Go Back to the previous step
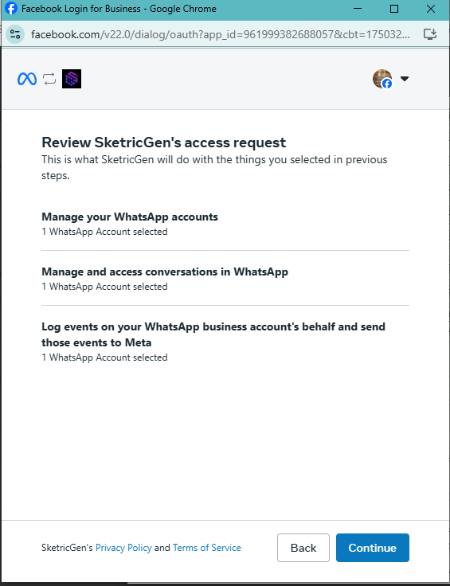The width and height of the screenshot is (450, 586). tap(303, 548)
